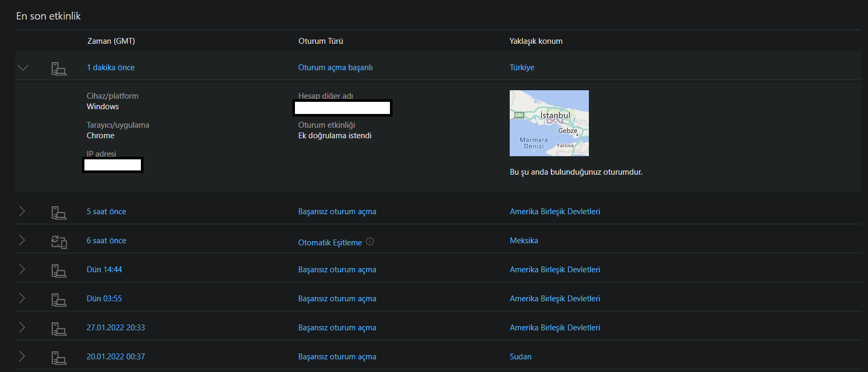Click device icon for '1 dakika önce' row
Image resolution: width=868 pixels, height=372 pixels.
pos(59,69)
